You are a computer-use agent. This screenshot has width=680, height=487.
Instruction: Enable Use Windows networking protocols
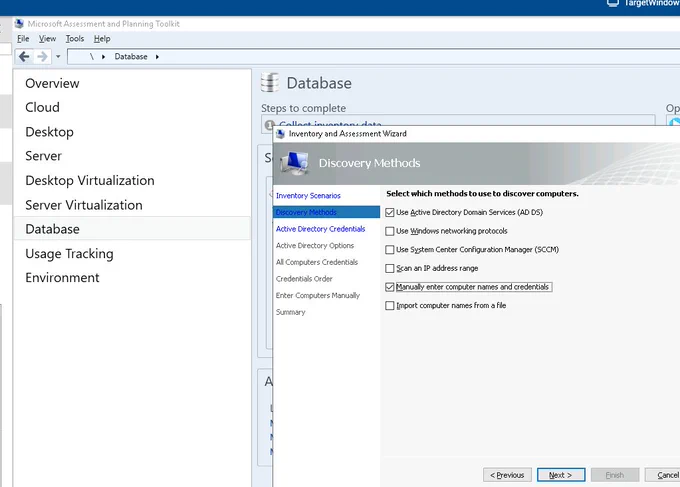(x=389, y=231)
